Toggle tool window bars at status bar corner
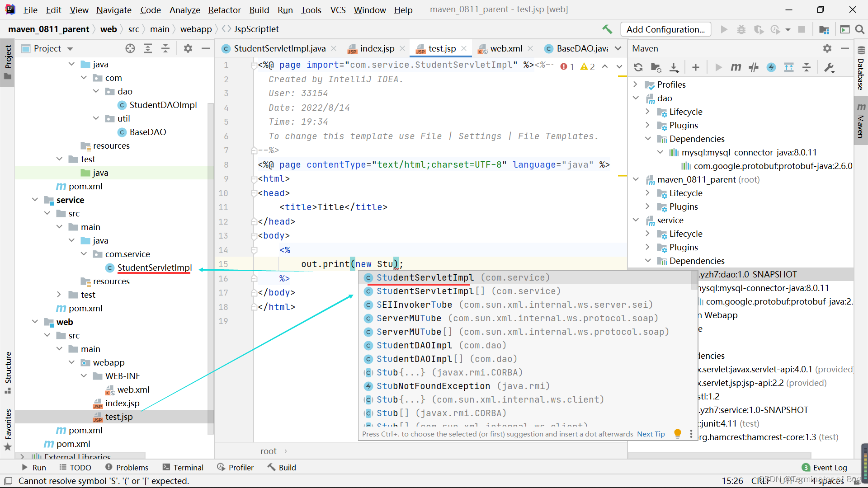This screenshot has width=868, height=488. (8, 481)
